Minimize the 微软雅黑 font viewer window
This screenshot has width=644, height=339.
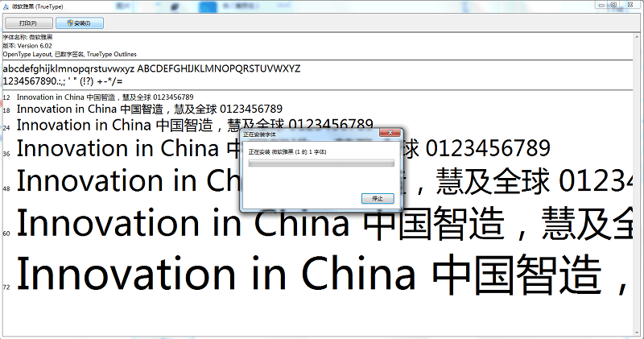pyautogui.click(x=601, y=5)
